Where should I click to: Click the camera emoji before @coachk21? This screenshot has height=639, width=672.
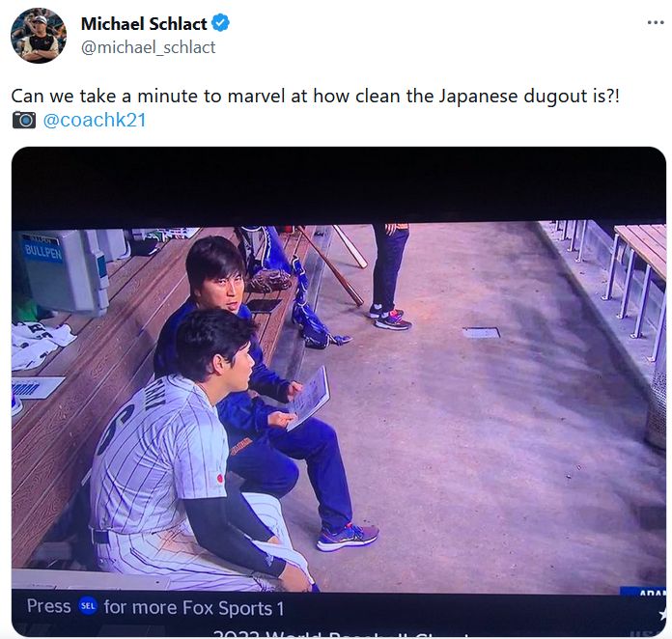pos(24,120)
